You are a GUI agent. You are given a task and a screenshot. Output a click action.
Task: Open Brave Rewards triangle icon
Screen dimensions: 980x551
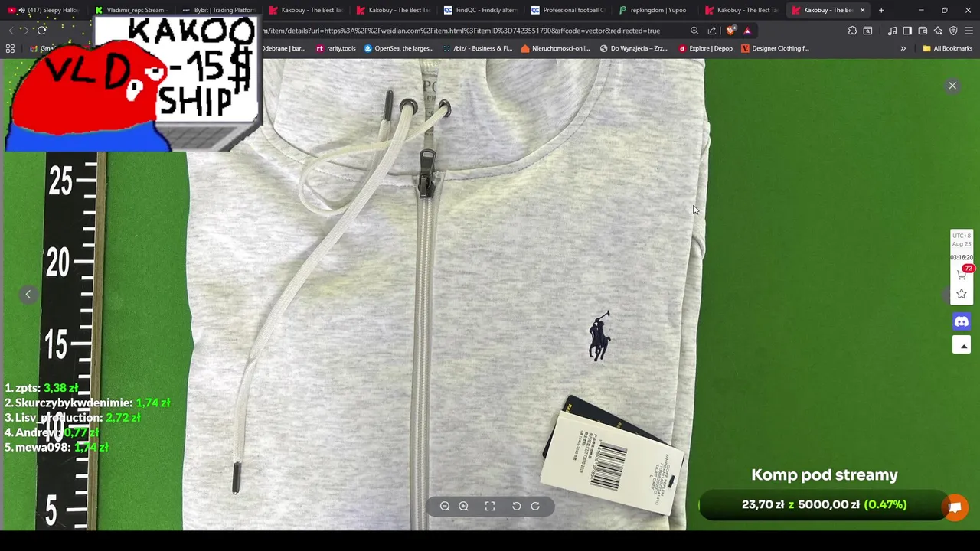(747, 31)
